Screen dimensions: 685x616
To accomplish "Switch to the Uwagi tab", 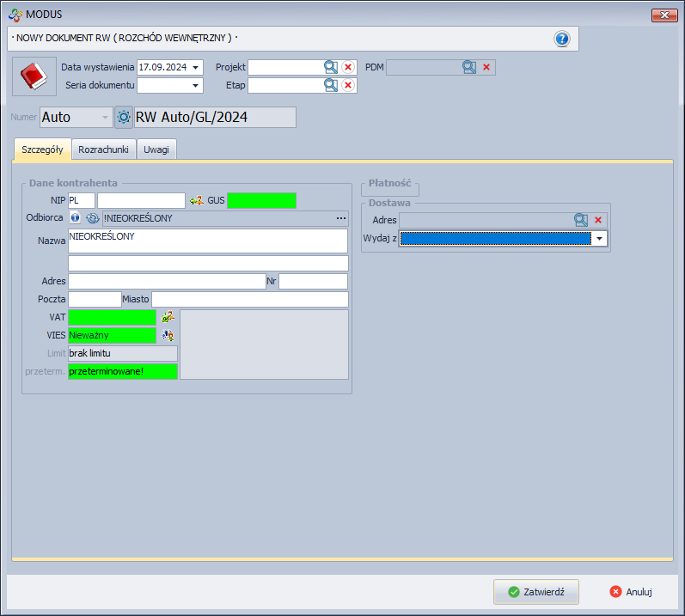I will point(156,149).
